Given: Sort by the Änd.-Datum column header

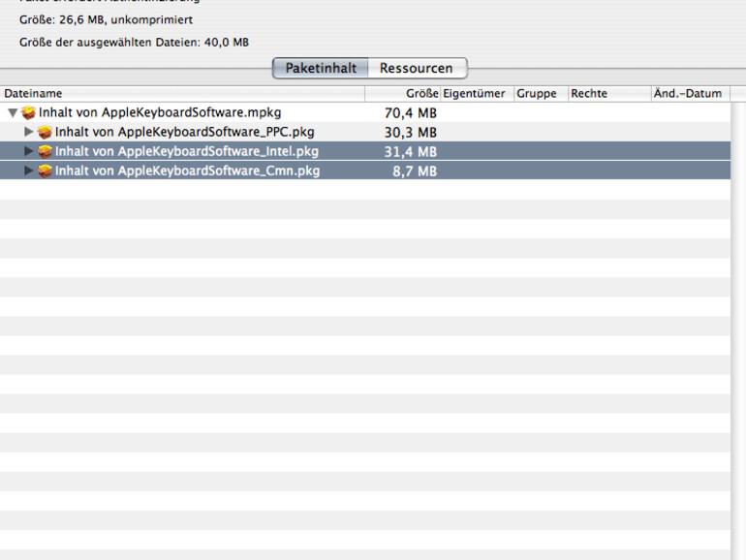Looking at the screenshot, I should click(x=691, y=94).
